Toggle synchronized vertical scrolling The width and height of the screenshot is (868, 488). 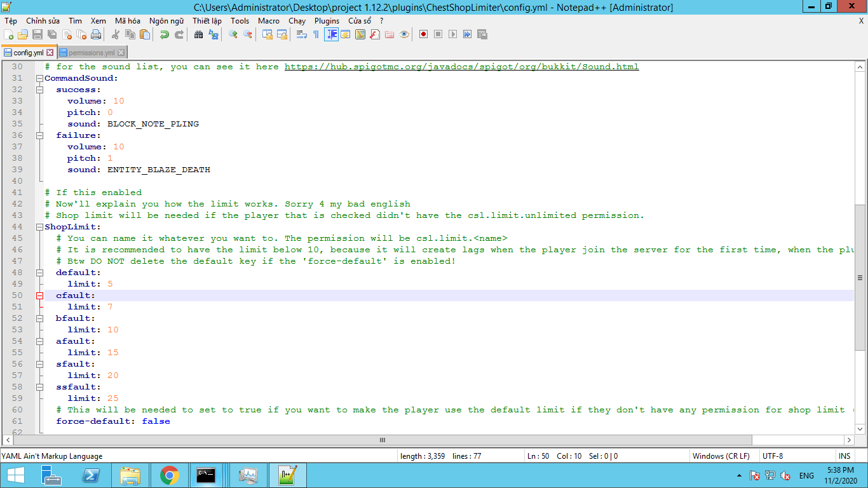tap(268, 34)
